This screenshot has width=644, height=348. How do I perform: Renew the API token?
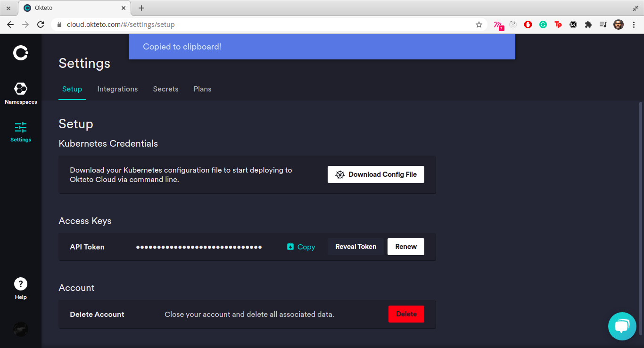pyautogui.click(x=406, y=247)
